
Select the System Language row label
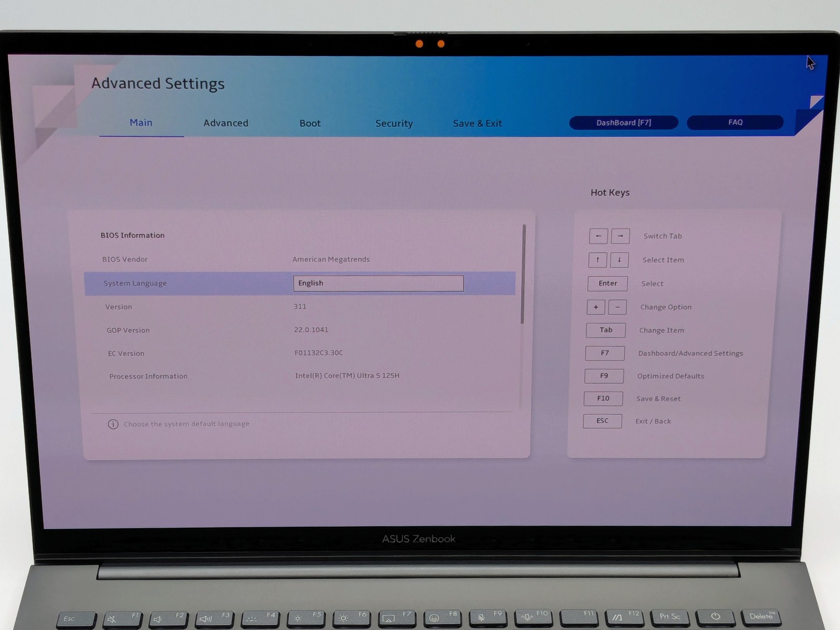135,283
